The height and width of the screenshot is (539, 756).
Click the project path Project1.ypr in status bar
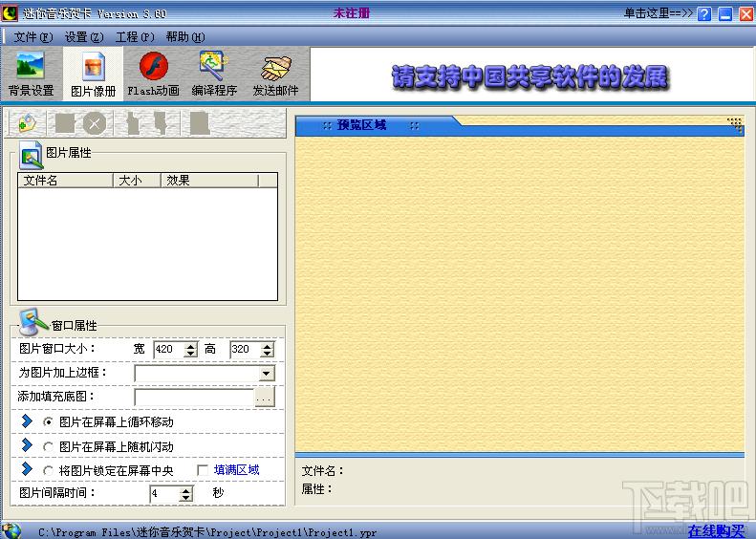click(207, 532)
